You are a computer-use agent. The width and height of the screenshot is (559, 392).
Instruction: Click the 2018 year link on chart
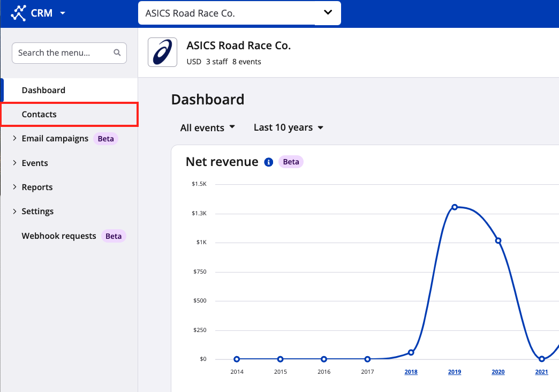411,372
